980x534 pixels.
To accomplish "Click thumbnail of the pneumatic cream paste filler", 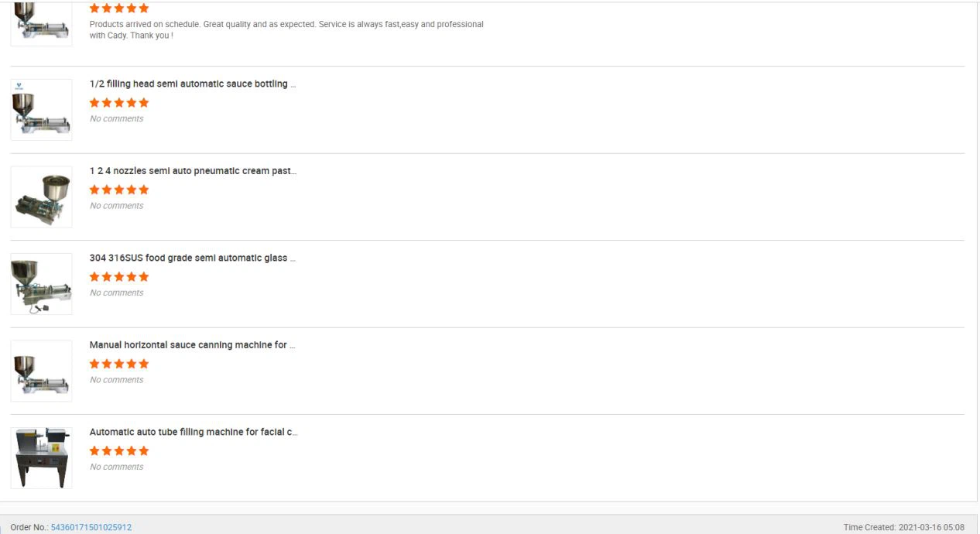I will [41, 197].
